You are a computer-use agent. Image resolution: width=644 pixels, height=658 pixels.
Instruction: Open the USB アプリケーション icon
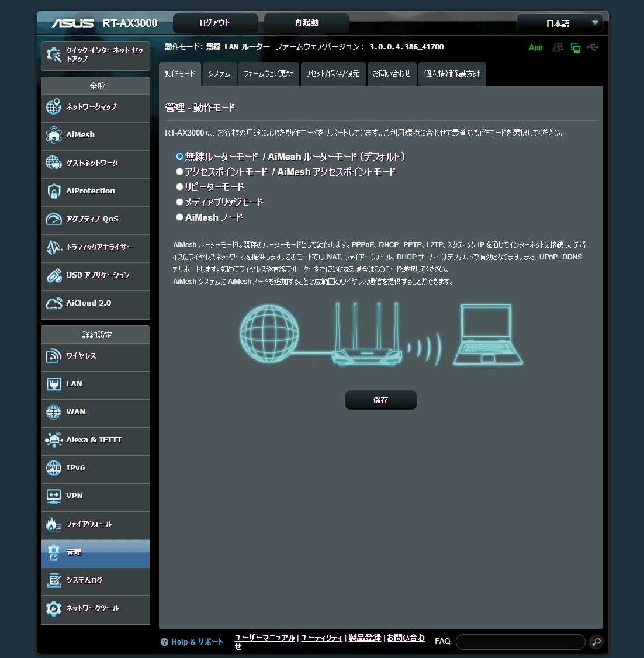pos(54,275)
